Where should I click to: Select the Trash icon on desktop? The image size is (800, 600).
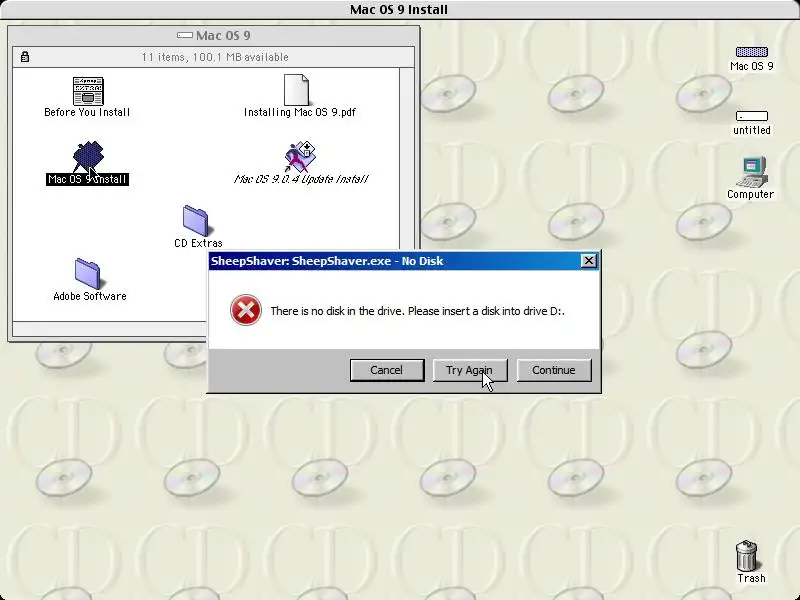tap(747, 556)
